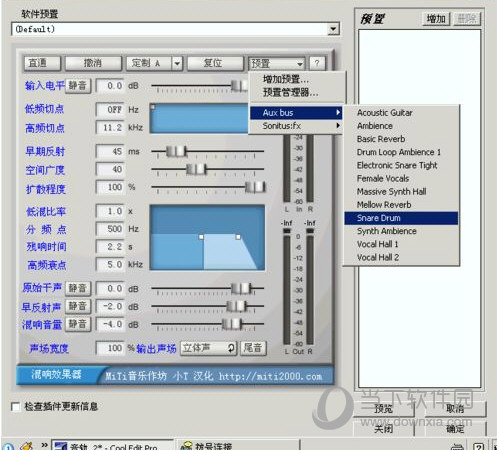Click the 混响音量 -4.0 dB field
This screenshot has height=451, width=497.
(x=110, y=324)
